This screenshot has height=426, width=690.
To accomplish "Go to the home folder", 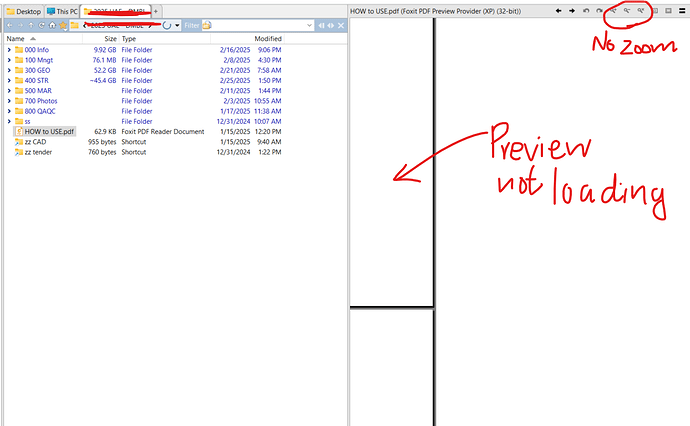I will point(52,26).
